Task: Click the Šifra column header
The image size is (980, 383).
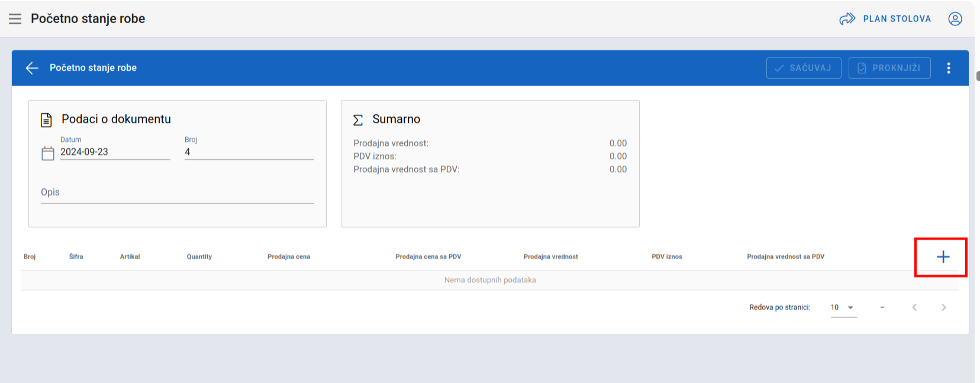Action: 76,257
